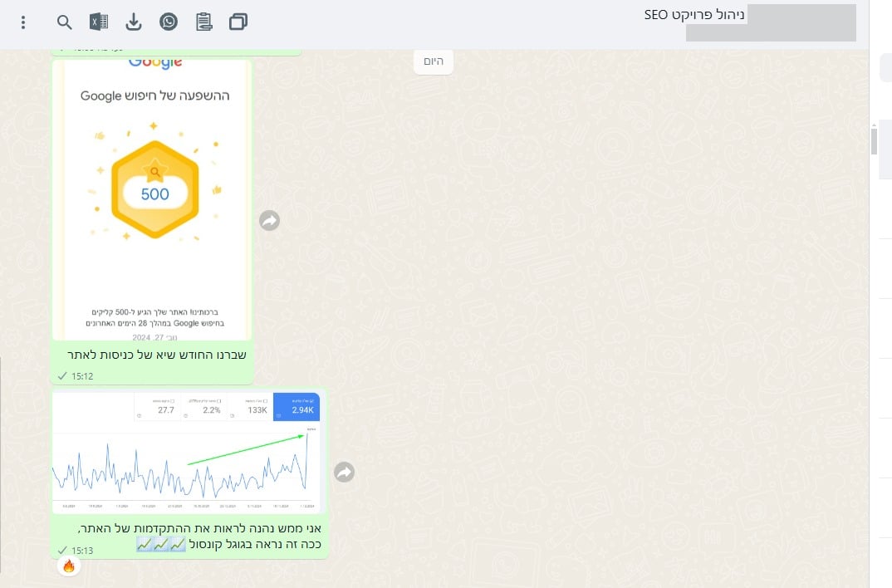Forward the Google 500 clicks image
Image resolution: width=892 pixels, height=588 pixels.
point(270,220)
